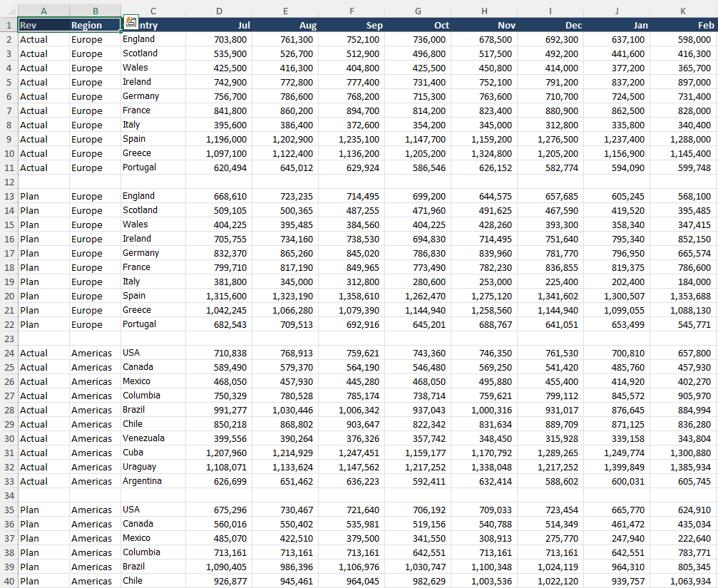The height and width of the screenshot is (588, 718).
Task: Click Jul value 991,277
Action: coord(219,410)
